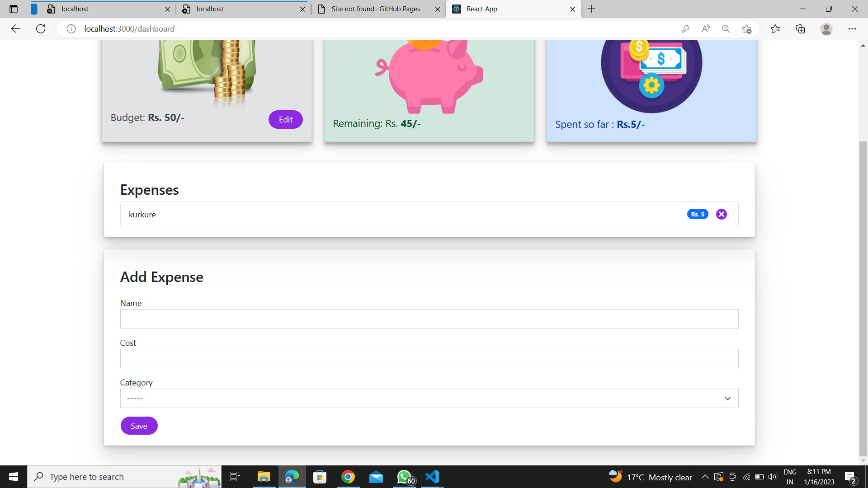Open tab actions menu icon

coord(14,9)
